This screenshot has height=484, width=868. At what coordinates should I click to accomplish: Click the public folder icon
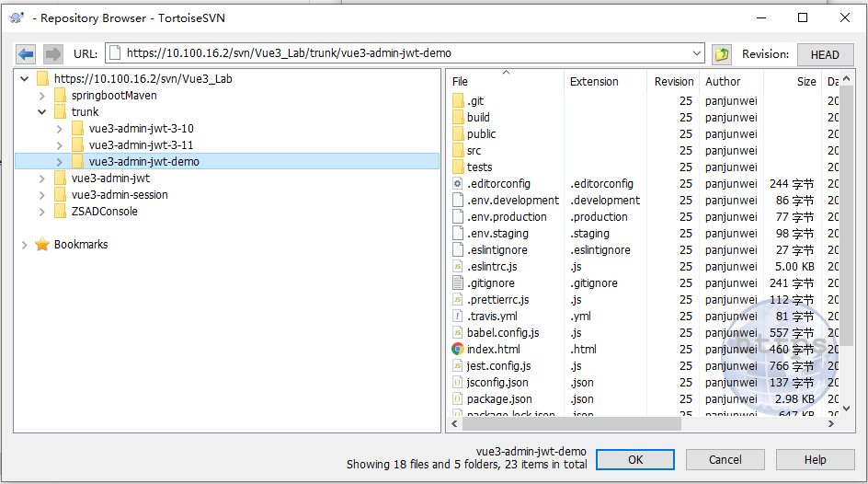click(458, 134)
